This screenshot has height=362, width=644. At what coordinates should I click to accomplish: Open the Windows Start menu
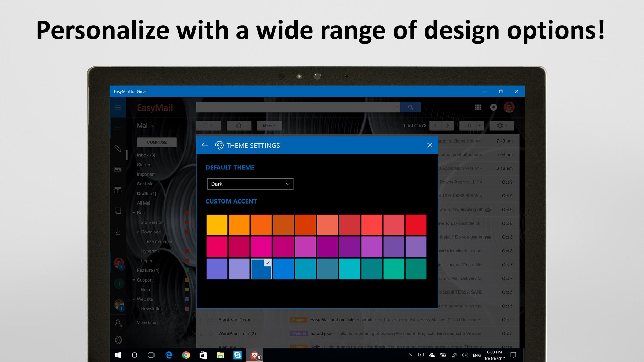(x=118, y=355)
